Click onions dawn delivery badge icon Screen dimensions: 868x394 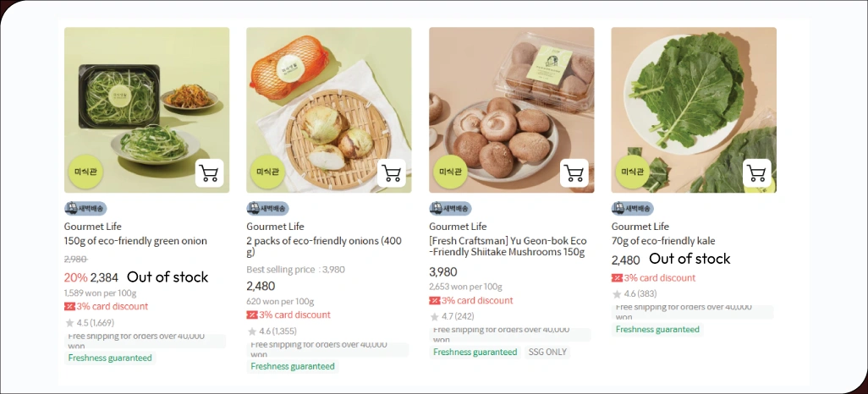253,208
